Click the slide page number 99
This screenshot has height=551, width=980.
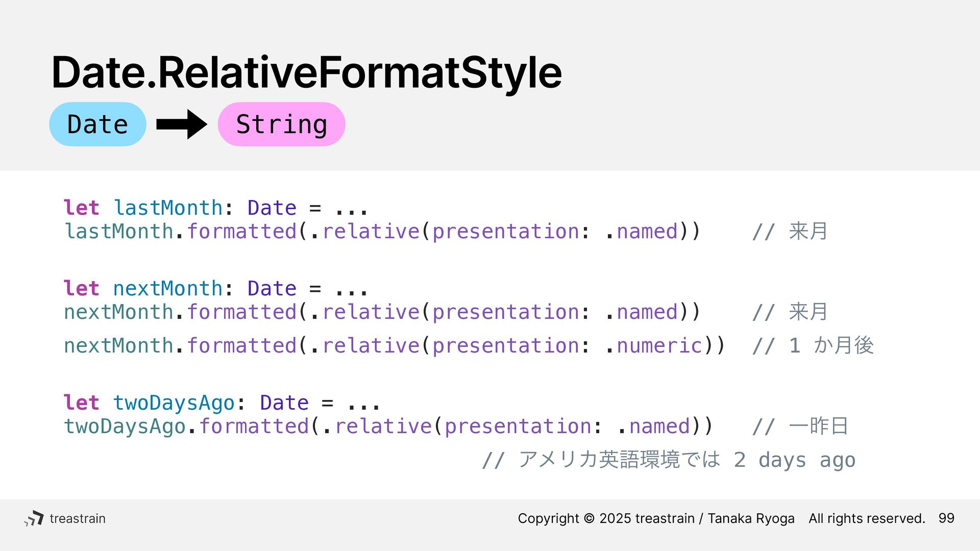(x=946, y=518)
